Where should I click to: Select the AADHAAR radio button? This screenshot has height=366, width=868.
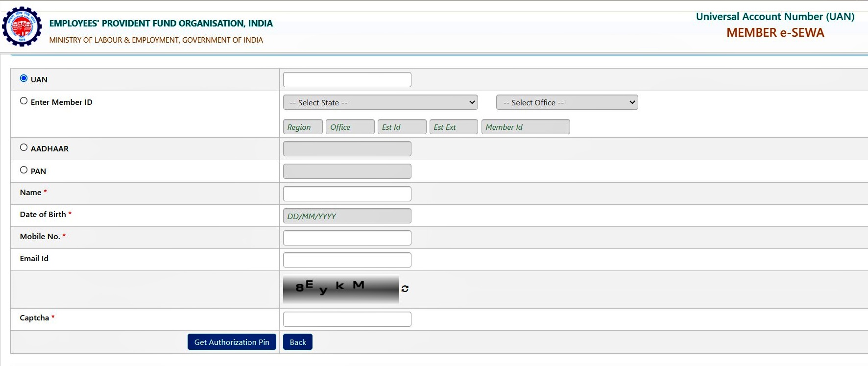pos(24,147)
